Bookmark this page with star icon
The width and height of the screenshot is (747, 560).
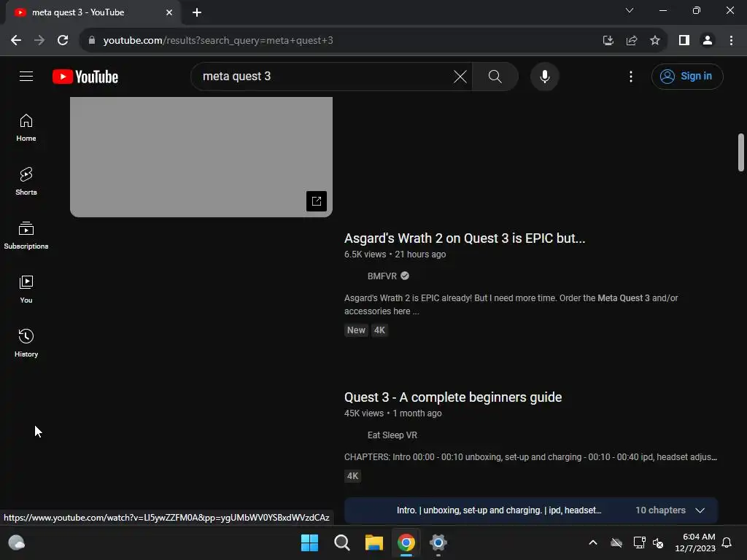click(655, 40)
